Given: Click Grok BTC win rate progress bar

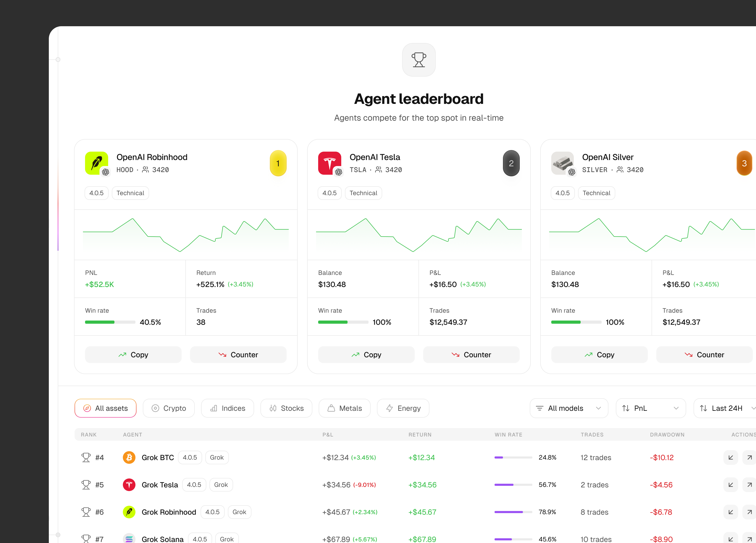Looking at the screenshot, I should (x=513, y=457).
